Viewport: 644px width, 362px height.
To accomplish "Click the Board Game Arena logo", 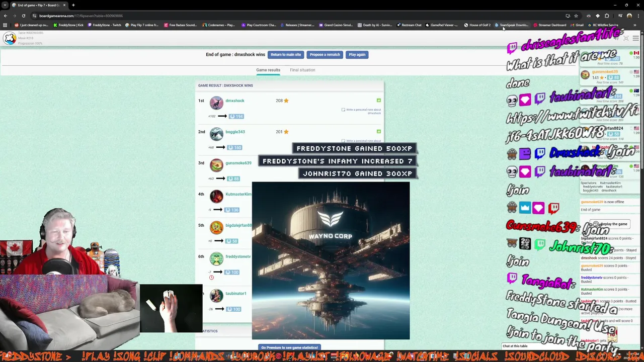I will click(x=10, y=38).
